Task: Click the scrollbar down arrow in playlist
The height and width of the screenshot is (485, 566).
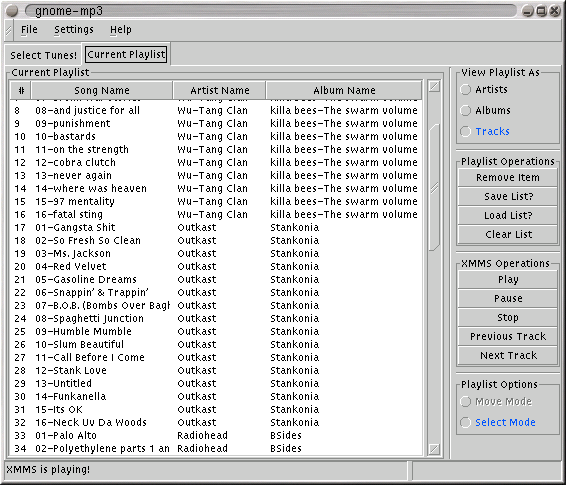Action: pos(434,449)
